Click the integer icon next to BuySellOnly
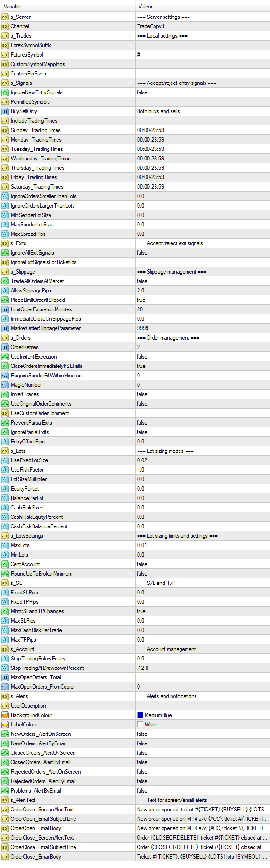Image resolution: width=270 pixels, height=868 pixels. [5, 111]
